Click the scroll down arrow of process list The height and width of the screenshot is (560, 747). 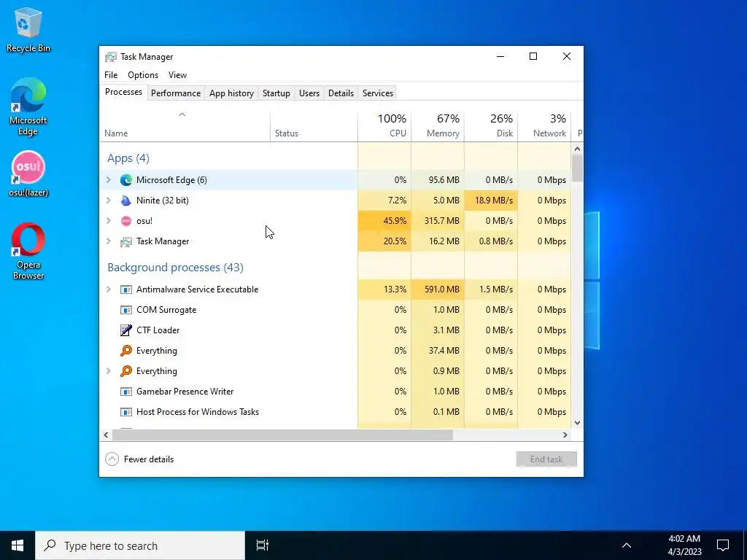tap(578, 423)
